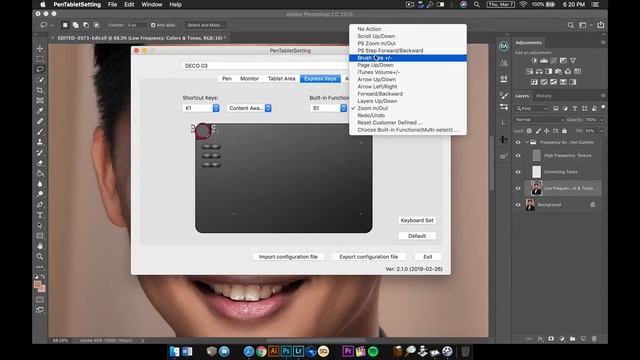This screenshot has height=360, width=640.
Task: Open Premiere Pro from the Dock
Action: click(x=348, y=351)
